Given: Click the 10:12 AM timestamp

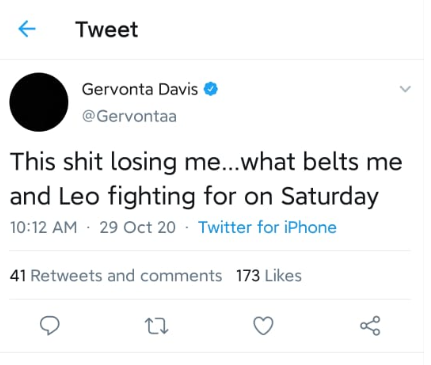Looking at the screenshot, I should coord(43,227).
